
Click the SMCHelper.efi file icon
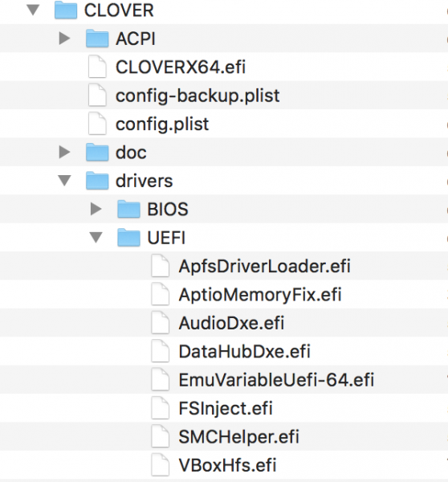161,436
